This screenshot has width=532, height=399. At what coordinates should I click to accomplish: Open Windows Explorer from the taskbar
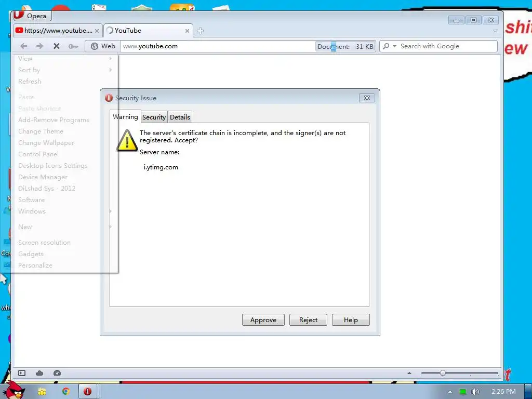click(42, 392)
